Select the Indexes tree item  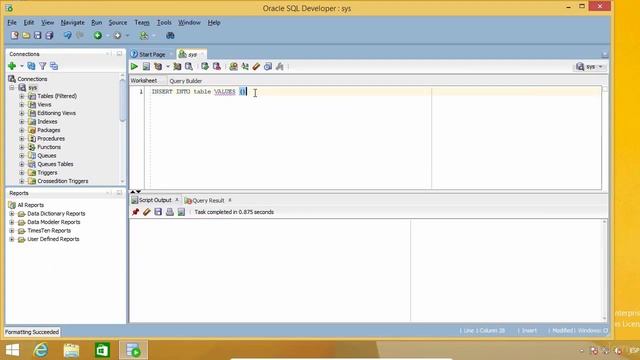tap(47, 122)
